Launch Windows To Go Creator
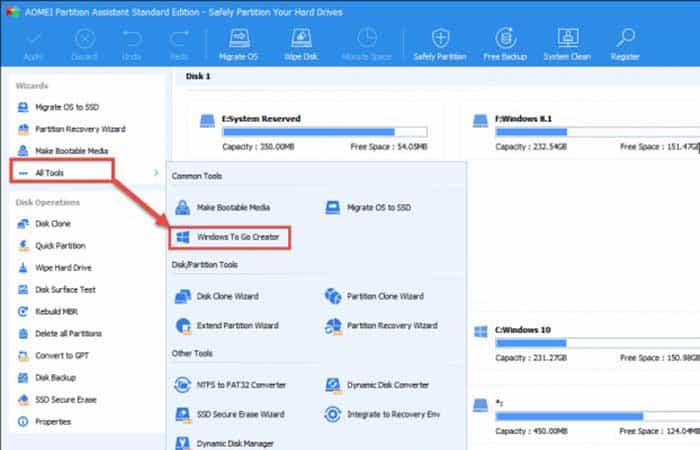700x450 pixels. click(229, 237)
